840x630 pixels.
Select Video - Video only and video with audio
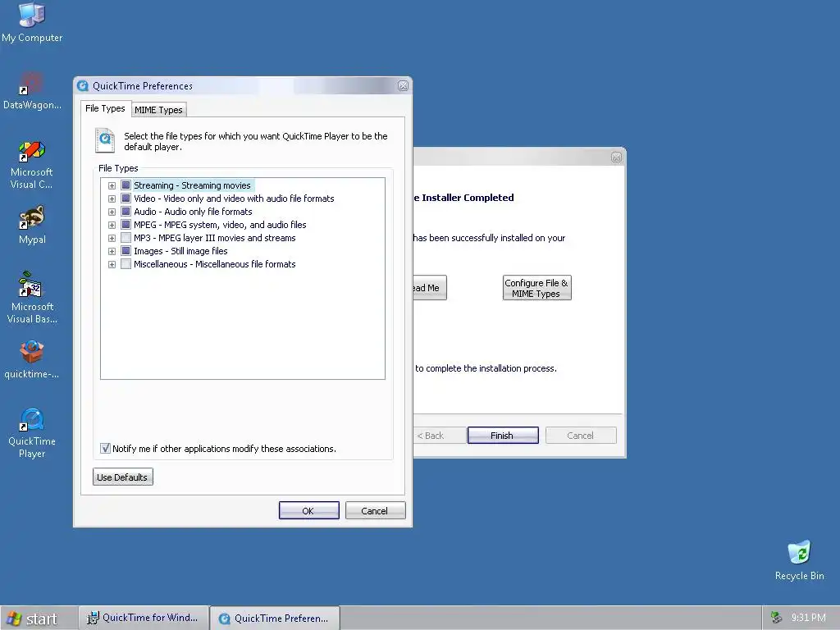tap(234, 199)
